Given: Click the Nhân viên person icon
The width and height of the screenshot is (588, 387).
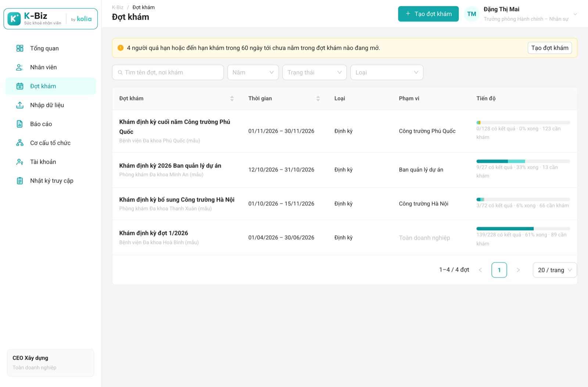Looking at the screenshot, I should click(20, 67).
